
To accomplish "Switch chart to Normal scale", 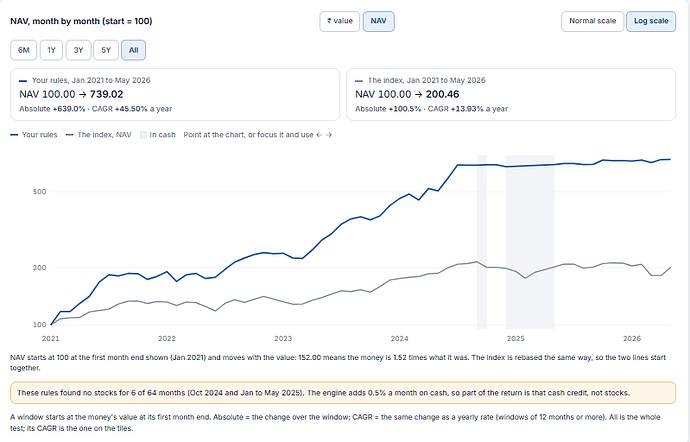I will [592, 21].
